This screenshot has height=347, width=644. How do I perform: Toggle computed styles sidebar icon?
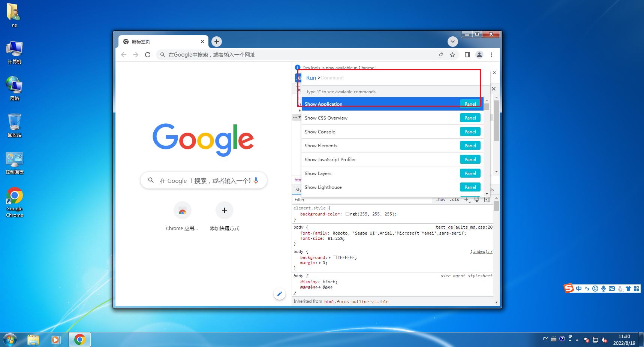487,199
